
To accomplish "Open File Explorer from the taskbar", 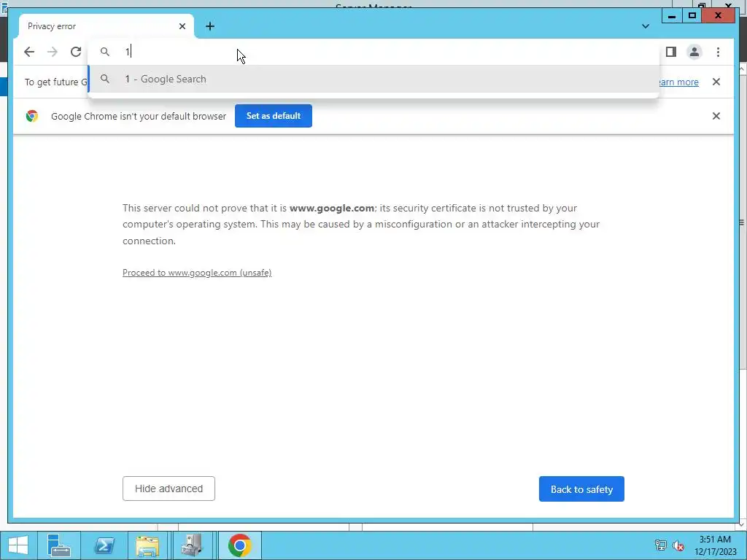I will (147, 545).
